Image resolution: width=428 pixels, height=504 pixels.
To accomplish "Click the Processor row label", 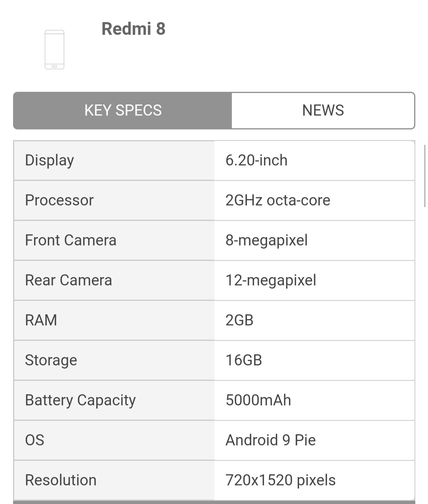I will pos(59,200).
